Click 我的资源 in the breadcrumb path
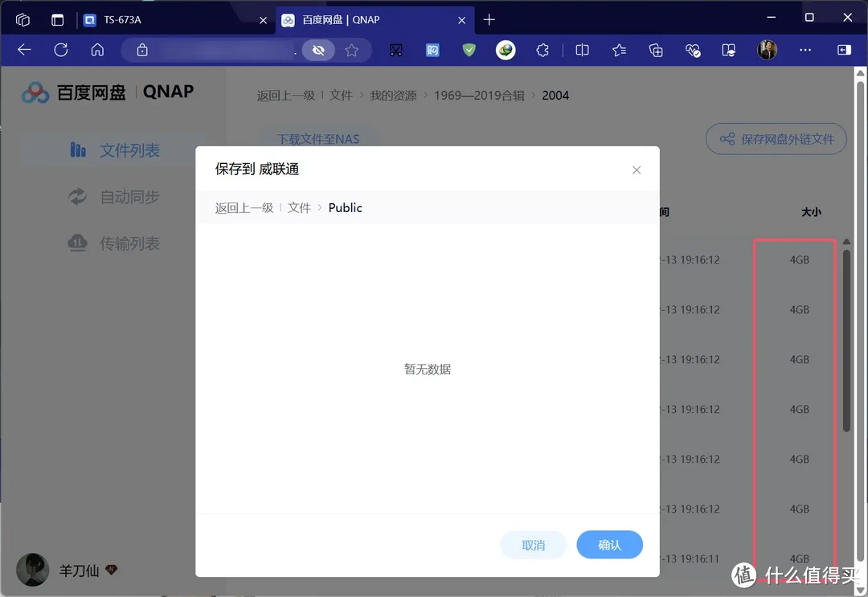 point(393,95)
